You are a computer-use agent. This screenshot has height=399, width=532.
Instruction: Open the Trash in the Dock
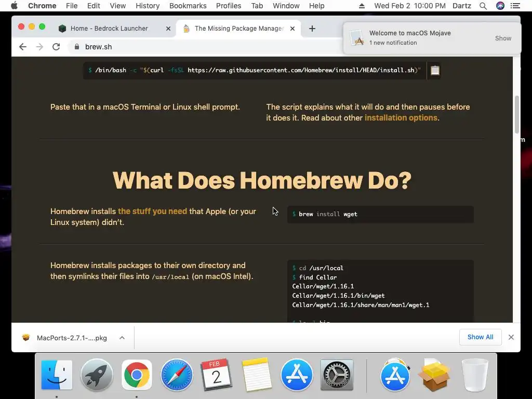(x=475, y=375)
